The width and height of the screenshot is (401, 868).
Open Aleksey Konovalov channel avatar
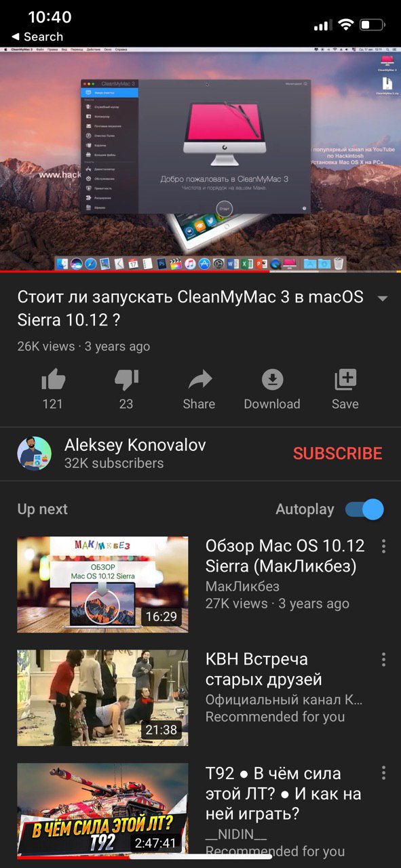34,454
